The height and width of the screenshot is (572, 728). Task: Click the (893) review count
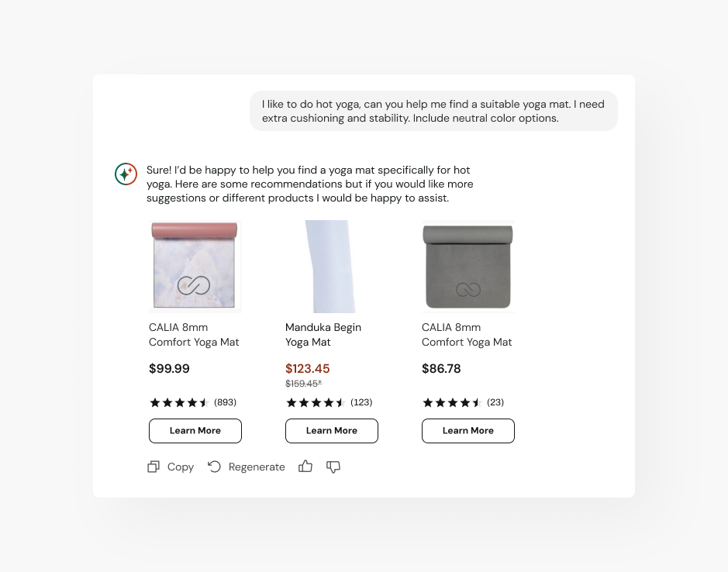(225, 402)
